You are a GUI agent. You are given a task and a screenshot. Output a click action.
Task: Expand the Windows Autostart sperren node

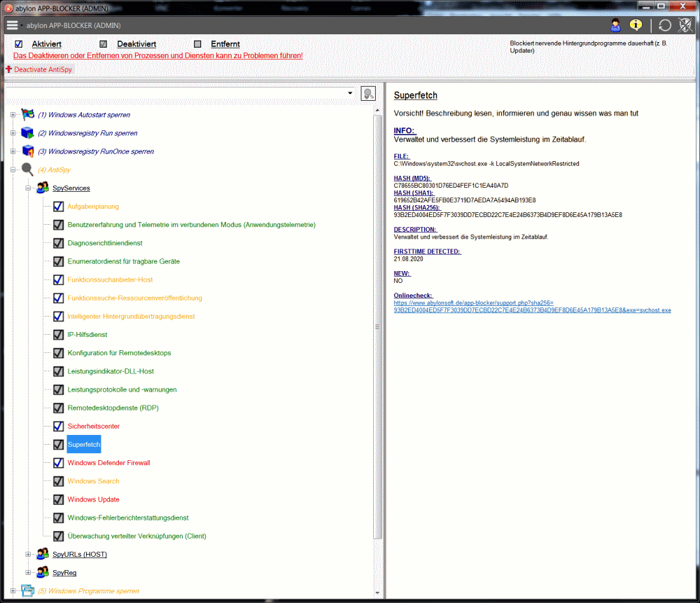tap(13, 115)
